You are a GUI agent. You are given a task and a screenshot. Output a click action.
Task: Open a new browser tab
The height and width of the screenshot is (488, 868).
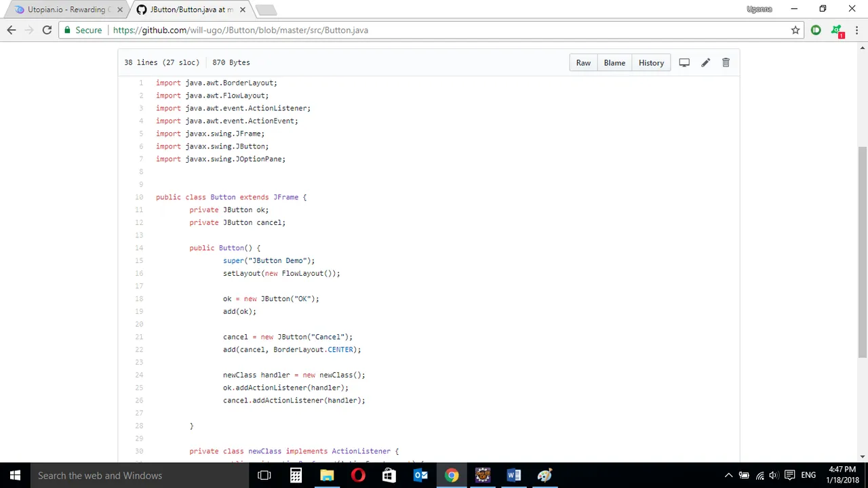click(x=266, y=10)
